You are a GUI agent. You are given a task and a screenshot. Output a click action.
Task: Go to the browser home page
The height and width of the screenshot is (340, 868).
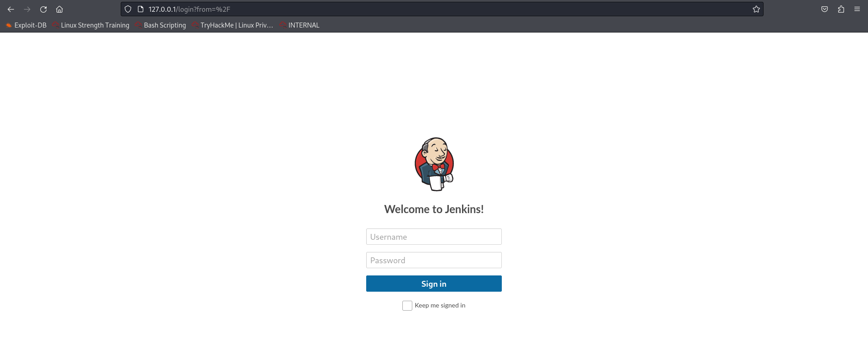coord(59,9)
